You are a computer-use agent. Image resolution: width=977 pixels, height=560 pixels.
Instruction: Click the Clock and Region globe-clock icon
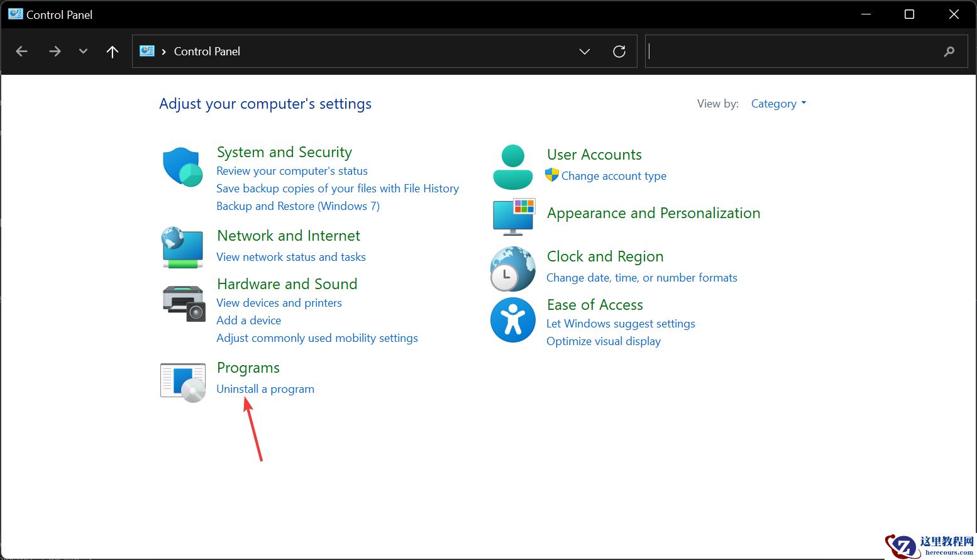512,269
